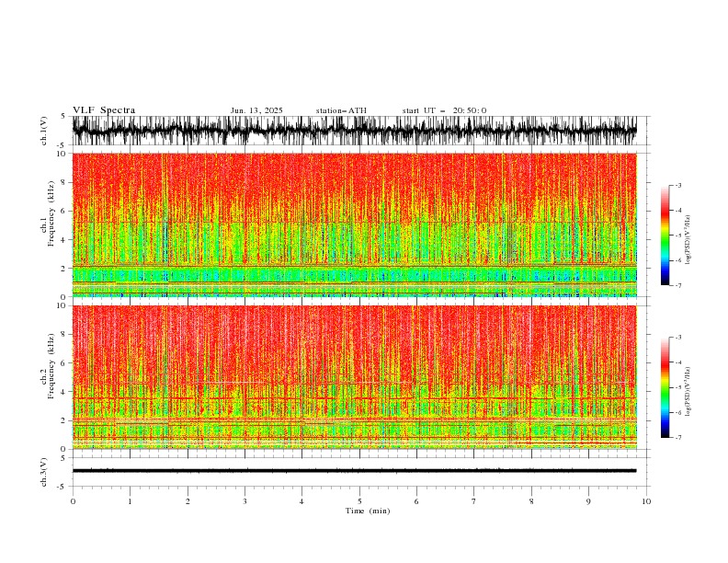Click time axis tick "2"
This screenshot has width=728, height=563.
pyautogui.click(x=188, y=501)
